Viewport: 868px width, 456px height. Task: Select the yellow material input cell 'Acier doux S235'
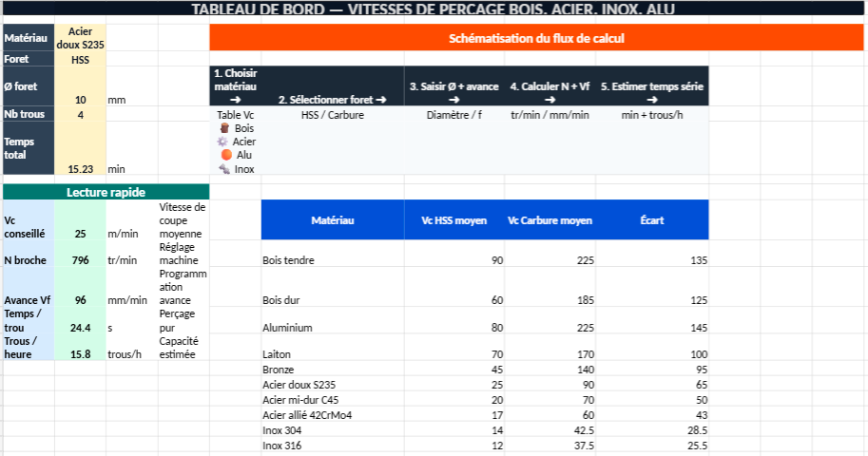80,38
